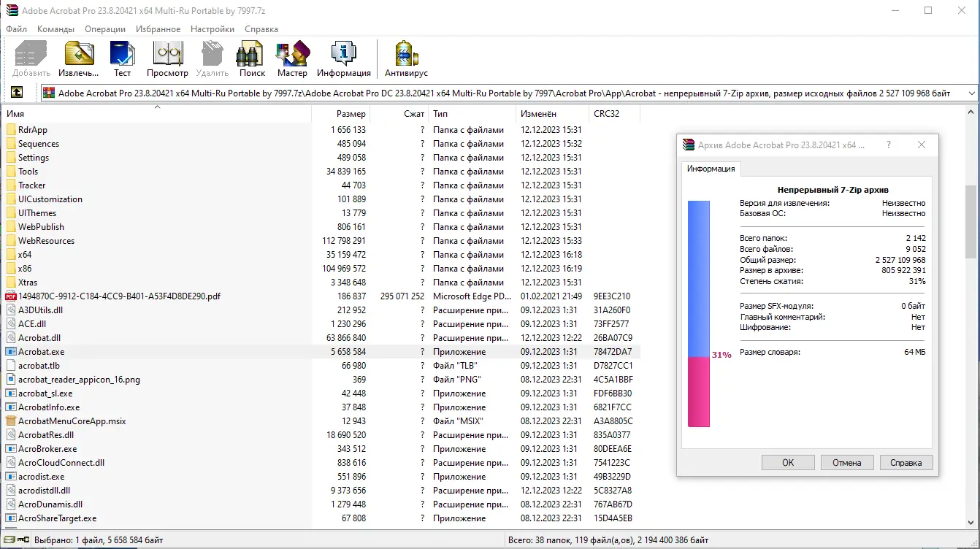980x549 pixels.
Task: Click the file icon beside A3DUtils.dll
Action: click(11, 310)
